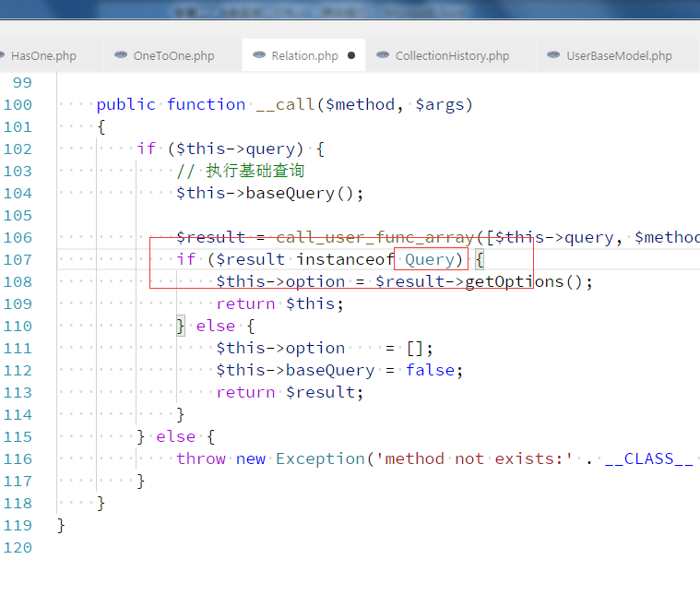The width and height of the screenshot is (700, 607).
Task: Click the PHP file icon on Relation.php tab
Action: click(259, 55)
